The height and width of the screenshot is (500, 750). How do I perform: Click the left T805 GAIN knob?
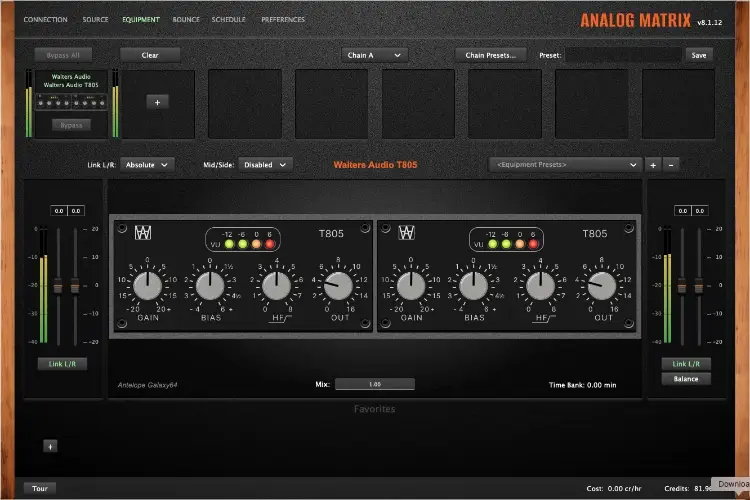tap(147, 286)
